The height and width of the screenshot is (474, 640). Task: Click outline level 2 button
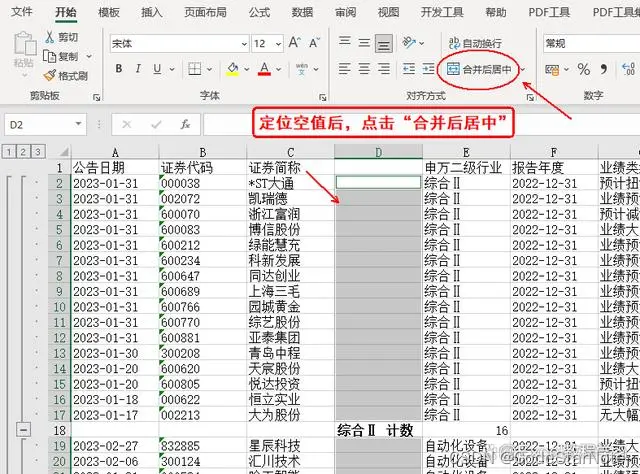pos(23,152)
